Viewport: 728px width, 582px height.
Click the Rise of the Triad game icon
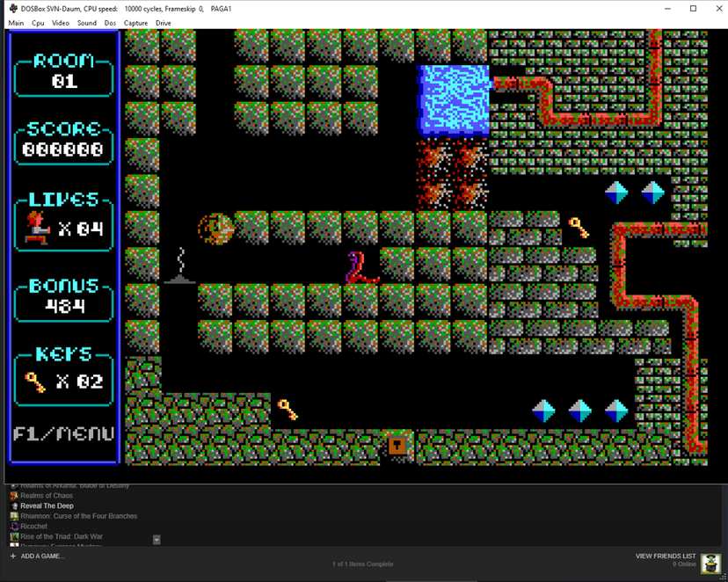click(14, 536)
